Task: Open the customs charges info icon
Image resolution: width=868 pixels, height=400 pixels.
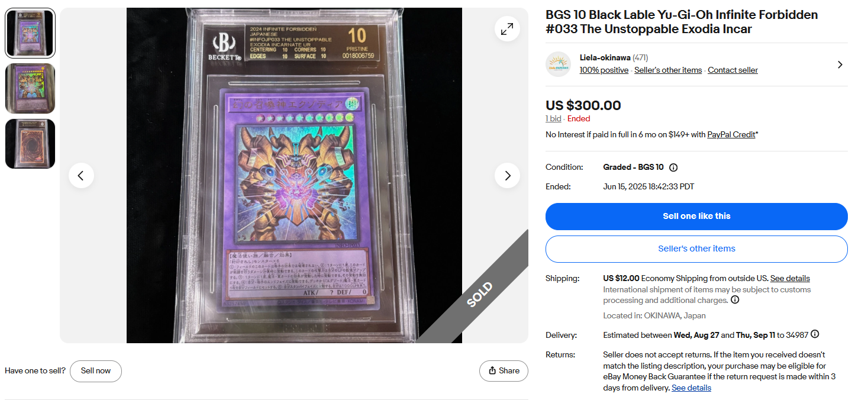Action: click(x=735, y=300)
